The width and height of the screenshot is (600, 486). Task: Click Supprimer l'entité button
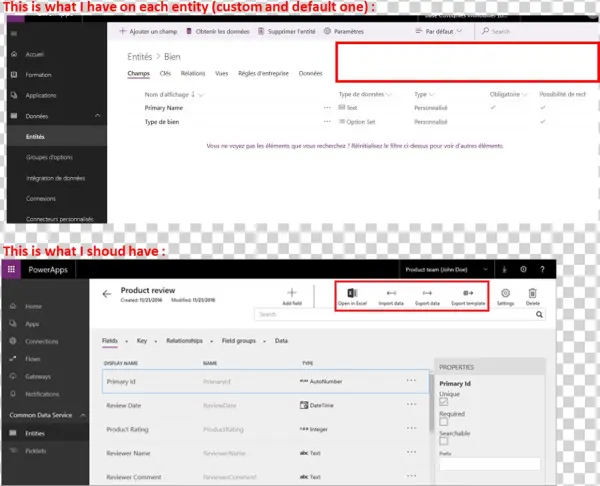(291, 32)
